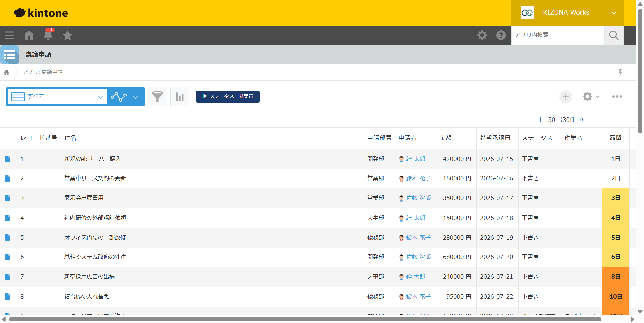This screenshot has width=644, height=323.
Task: Click the kintone logo
Action: coord(41,13)
